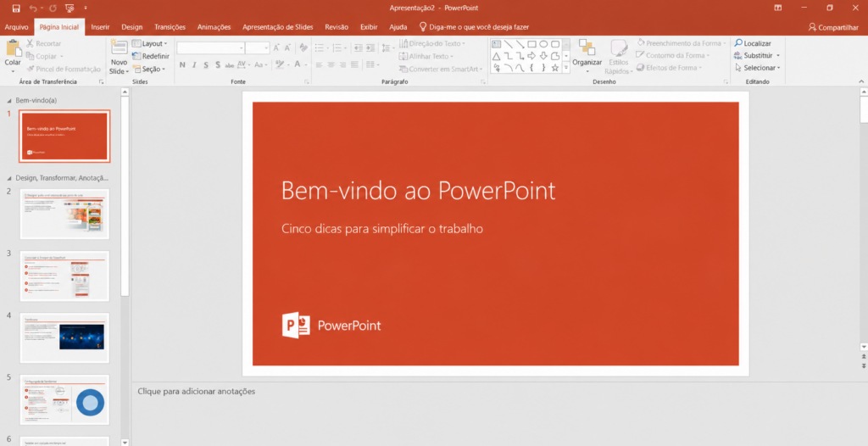Open the font color A dropdown arrow
Viewport: 868px width, 446px height.
click(x=305, y=64)
